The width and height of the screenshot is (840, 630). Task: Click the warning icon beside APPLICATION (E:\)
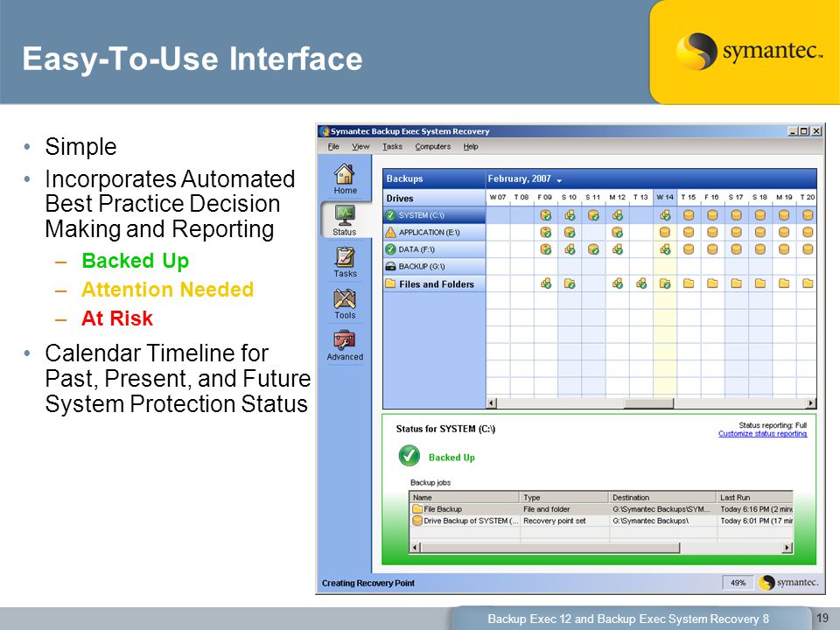390,232
